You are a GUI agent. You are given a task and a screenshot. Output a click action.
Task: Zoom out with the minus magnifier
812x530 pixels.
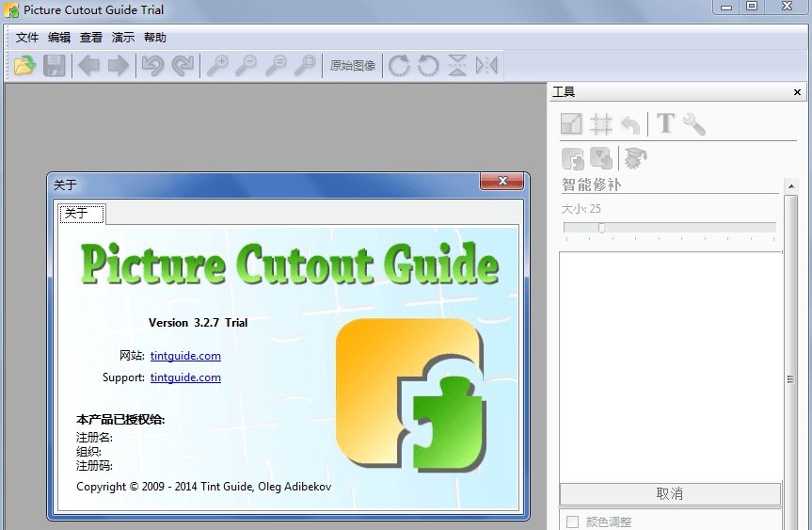click(x=246, y=65)
